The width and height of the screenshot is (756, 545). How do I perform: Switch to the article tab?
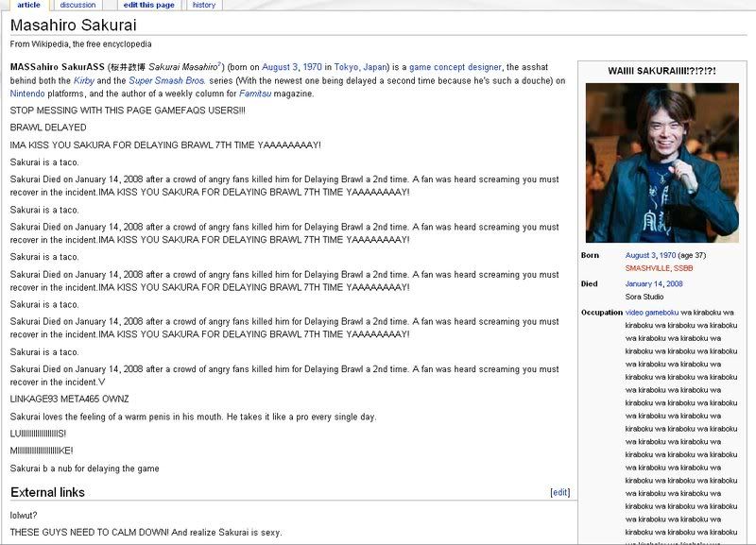pyautogui.click(x=28, y=5)
